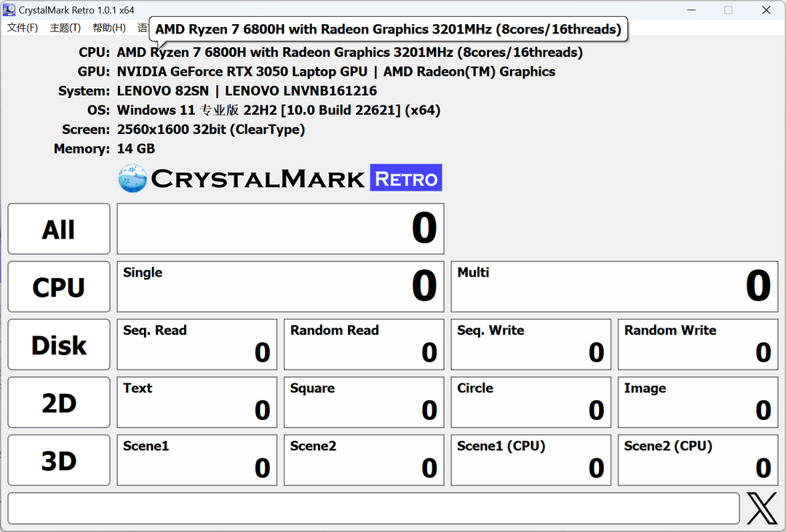Click the AMD Ryzen CPU info popup
Screen dimensions: 786x532
(x=389, y=29)
